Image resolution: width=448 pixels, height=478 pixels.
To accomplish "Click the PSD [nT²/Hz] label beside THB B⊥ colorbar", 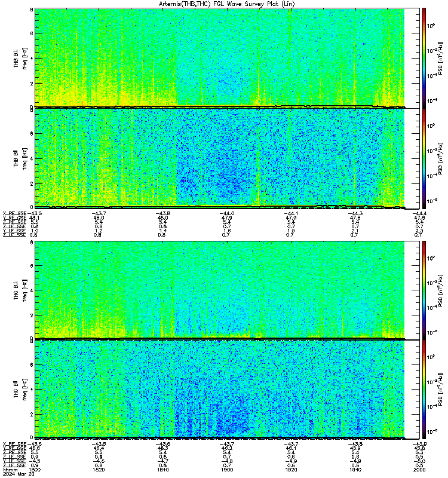I will click(x=440, y=58).
